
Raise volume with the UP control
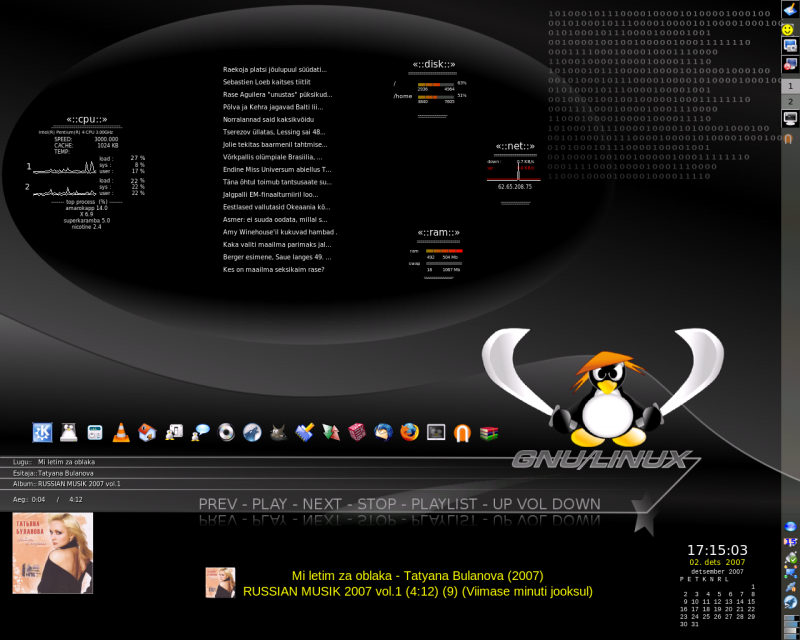click(x=503, y=504)
